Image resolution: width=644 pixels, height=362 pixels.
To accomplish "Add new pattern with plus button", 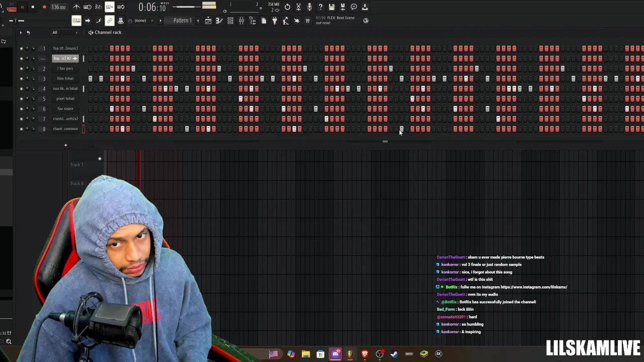I will [198, 21].
